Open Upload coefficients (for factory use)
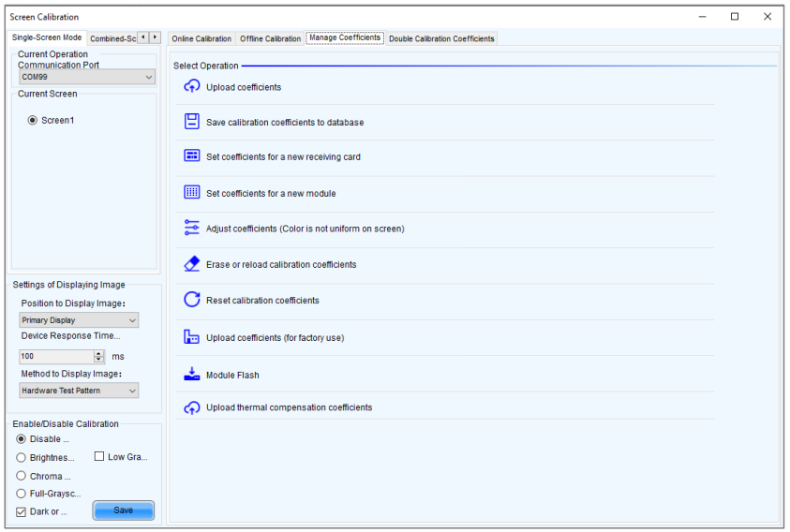 click(276, 337)
